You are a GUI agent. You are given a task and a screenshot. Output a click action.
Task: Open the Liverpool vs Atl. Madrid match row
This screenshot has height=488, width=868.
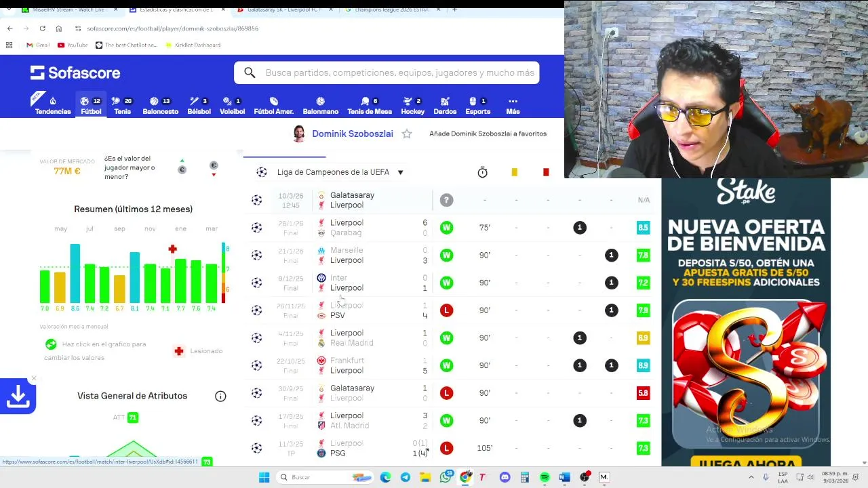tap(450, 420)
